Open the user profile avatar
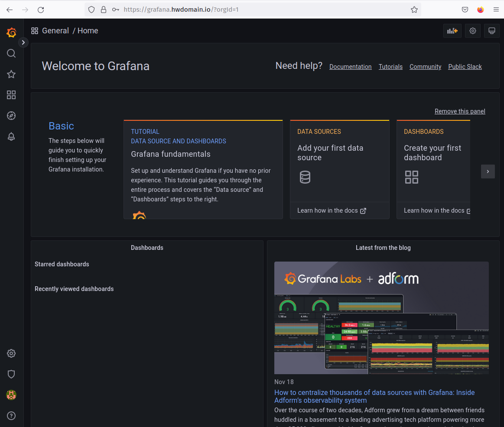The height and width of the screenshot is (427, 504). tap(11, 395)
